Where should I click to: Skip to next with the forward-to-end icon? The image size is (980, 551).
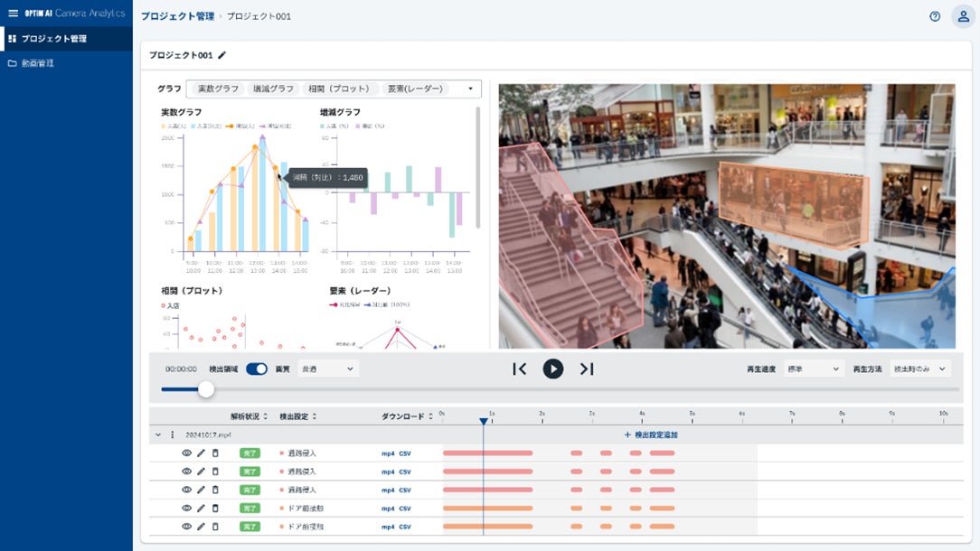tap(587, 369)
